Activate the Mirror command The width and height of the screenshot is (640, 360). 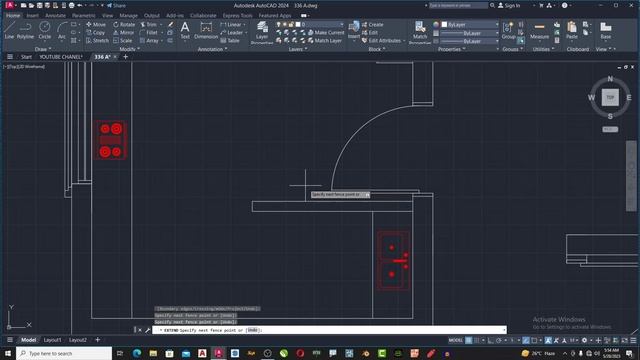[123, 33]
